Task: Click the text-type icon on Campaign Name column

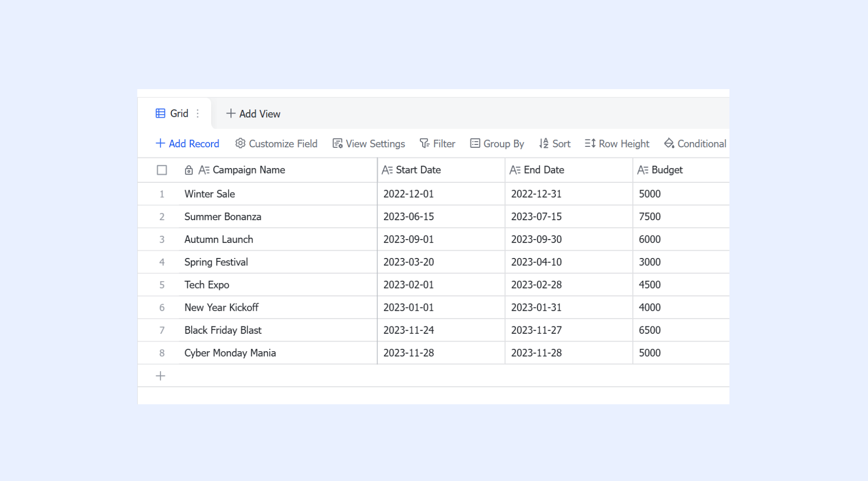Action: point(204,170)
